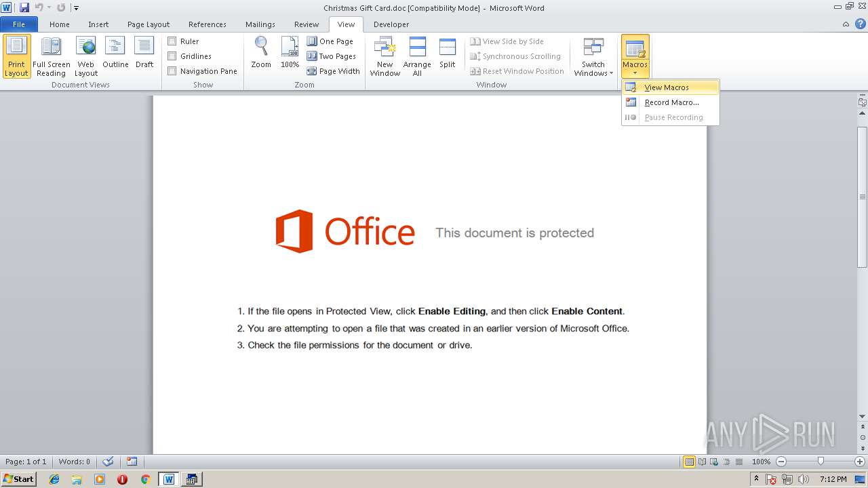This screenshot has height=488, width=868.
Task: Launch Internet Explorer from taskbar
Action: (x=54, y=479)
